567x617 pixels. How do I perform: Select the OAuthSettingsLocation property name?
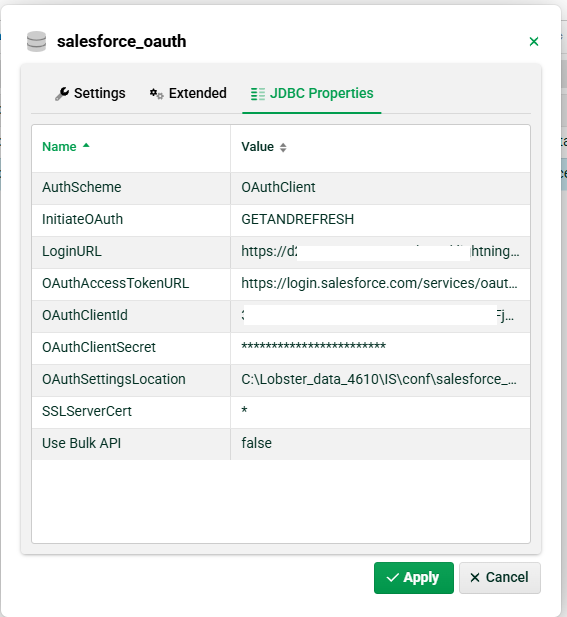click(114, 379)
